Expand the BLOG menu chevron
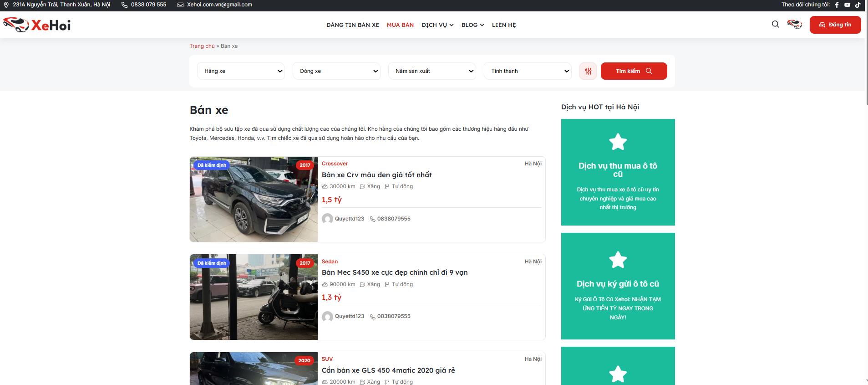This screenshot has width=868, height=385. [x=482, y=25]
